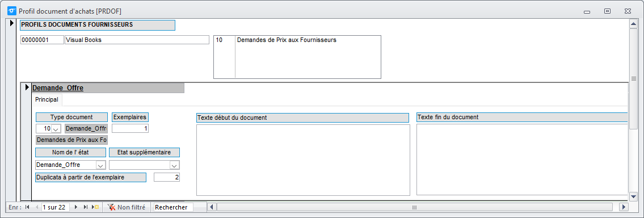The width and height of the screenshot is (644, 218).
Task: Open the Type document dropdown showing 10
Action: point(56,129)
